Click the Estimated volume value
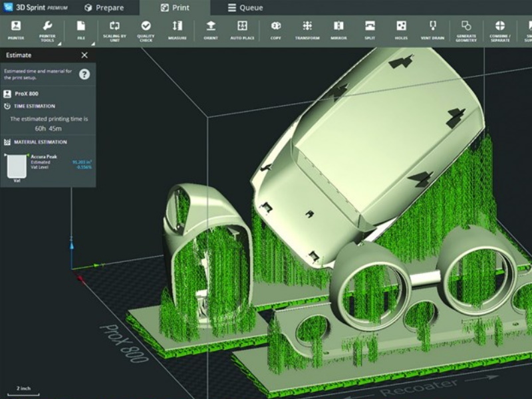Viewport: 532px width, 399px height. (82, 162)
